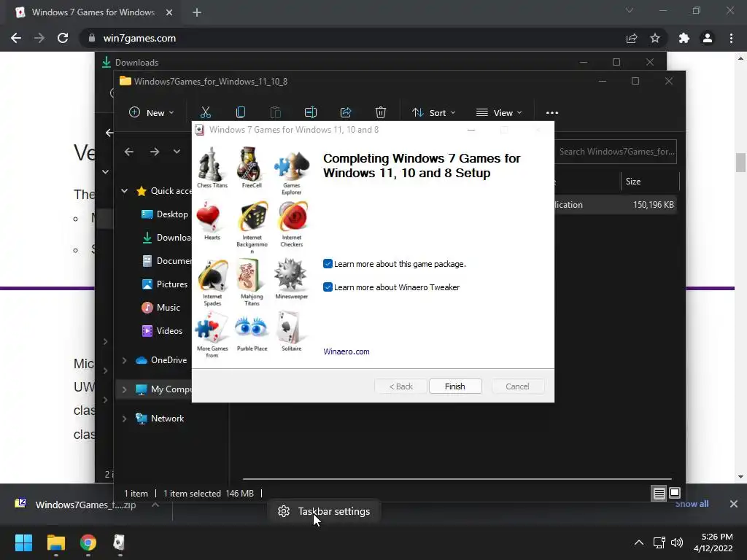
Task: Click the Cancel button in setup
Action: click(x=517, y=386)
